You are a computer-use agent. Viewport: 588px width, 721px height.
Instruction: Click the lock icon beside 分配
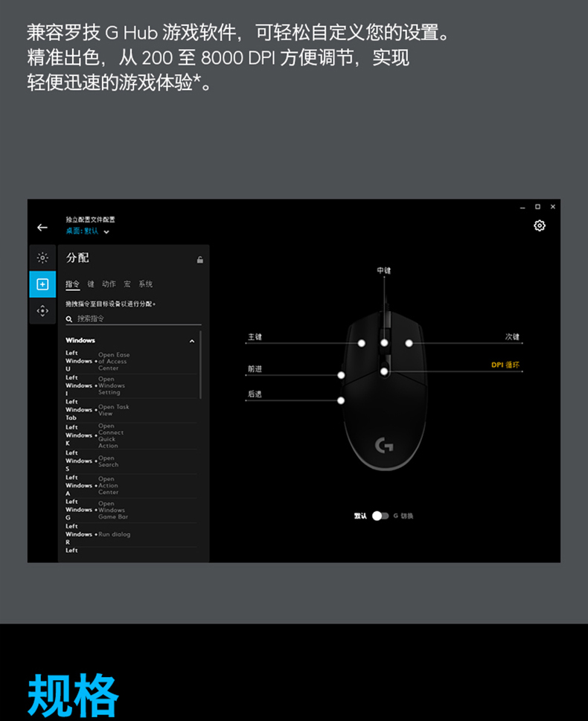[199, 260]
